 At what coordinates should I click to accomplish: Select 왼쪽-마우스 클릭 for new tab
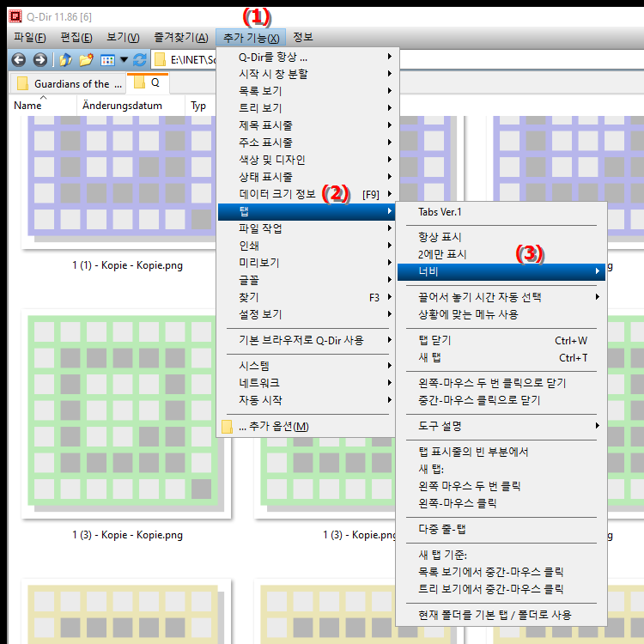click(x=501, y=503)
